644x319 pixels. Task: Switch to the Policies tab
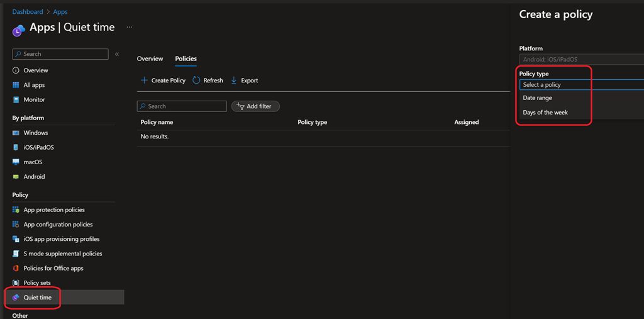coord(186,59)
